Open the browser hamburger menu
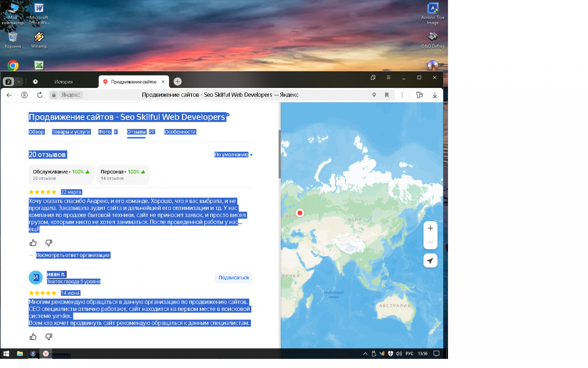 click(x=388, y=77)
